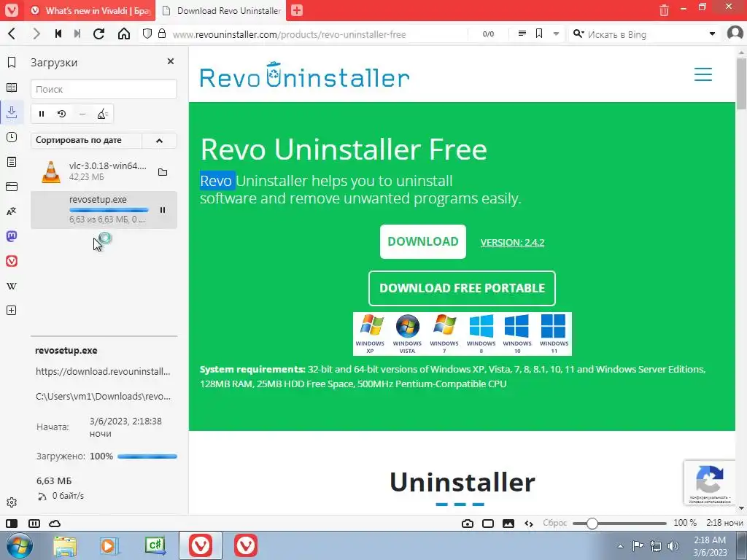Open VERSION: 2.4.2 link
Screen dimensions: 747x560
(x=512, y=242)
